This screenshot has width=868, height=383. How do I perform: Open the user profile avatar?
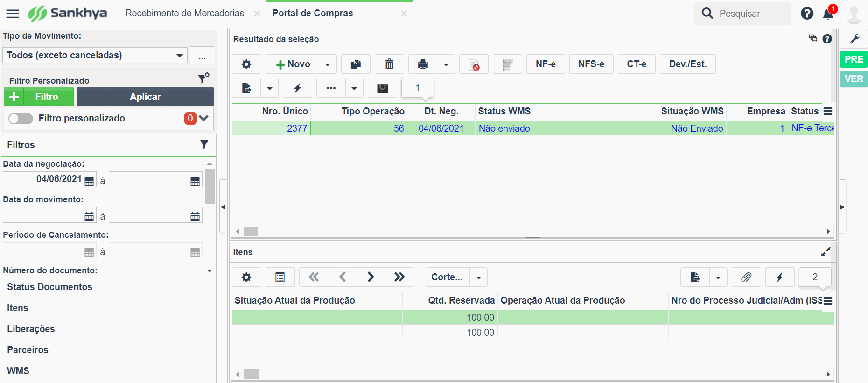[x=854, y=14]
